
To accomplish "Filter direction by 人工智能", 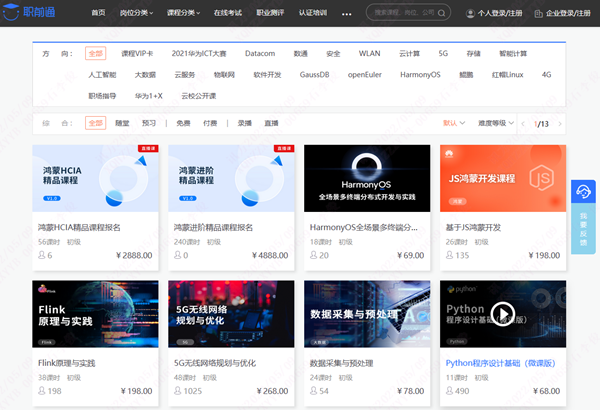I will coord(102,75).
